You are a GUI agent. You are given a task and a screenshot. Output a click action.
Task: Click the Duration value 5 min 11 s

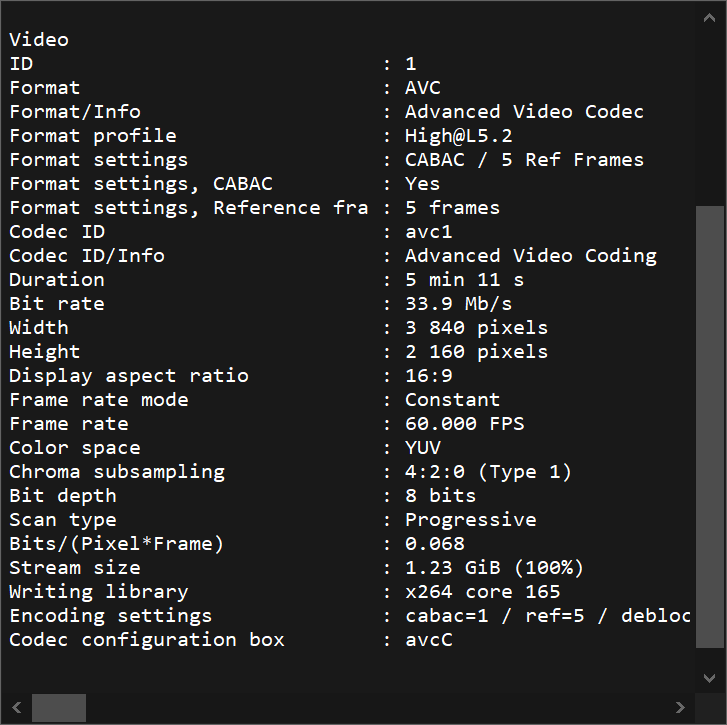[464, 280]
